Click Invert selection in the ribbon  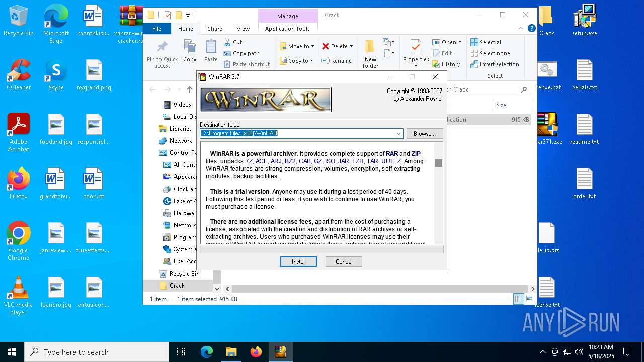coord(495,64)
